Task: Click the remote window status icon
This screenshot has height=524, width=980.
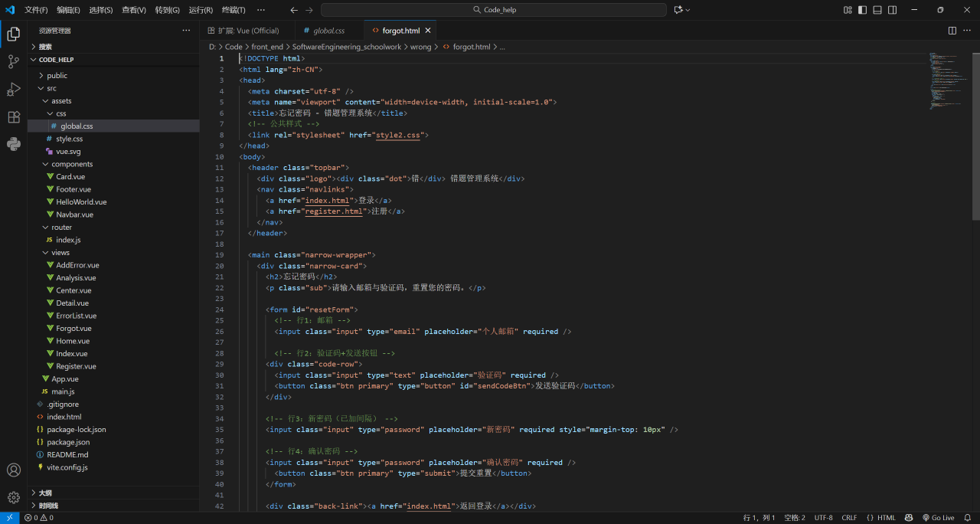Action: click(x=9, y=518)
